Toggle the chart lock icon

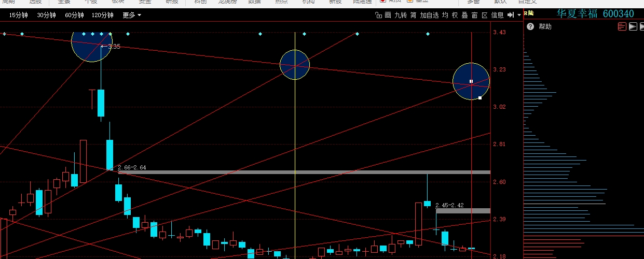click(378, 15)
